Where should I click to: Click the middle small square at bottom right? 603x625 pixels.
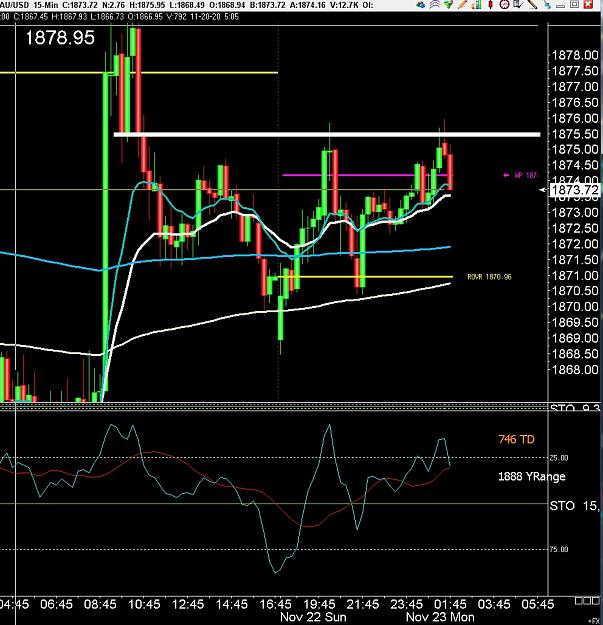[587, 601]
